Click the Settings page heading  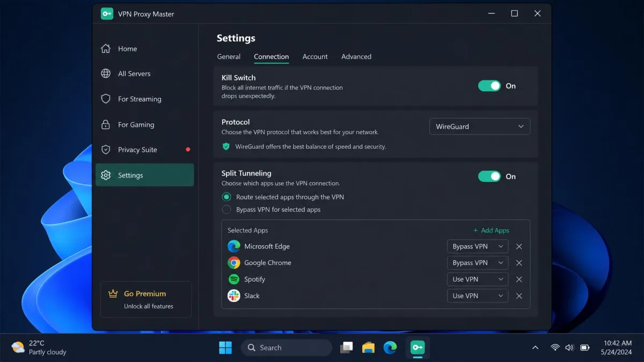(236, 38)
